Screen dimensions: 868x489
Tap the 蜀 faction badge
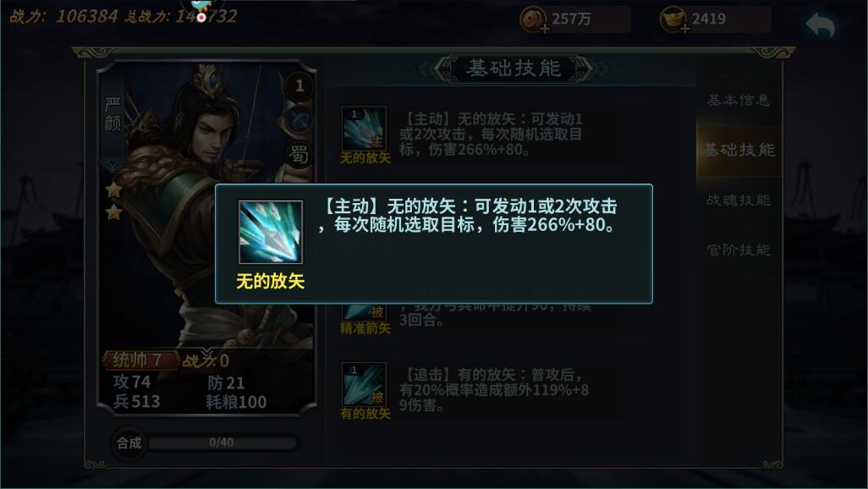299,155
